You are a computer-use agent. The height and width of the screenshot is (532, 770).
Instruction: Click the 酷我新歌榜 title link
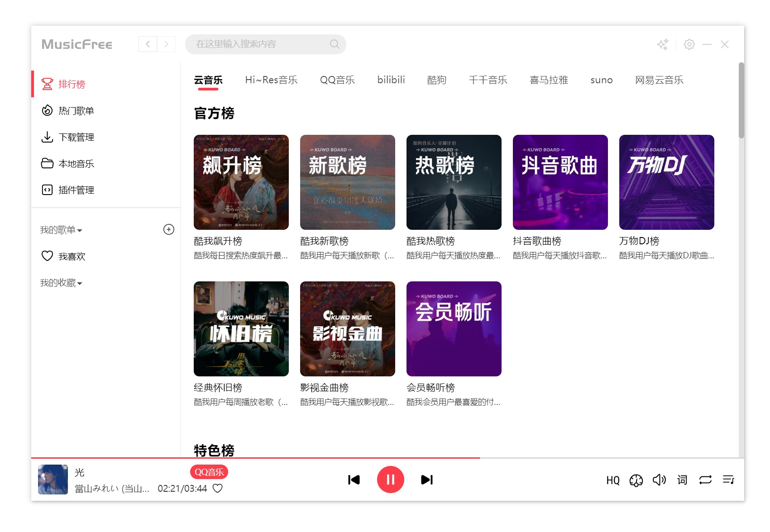(324, 241)
